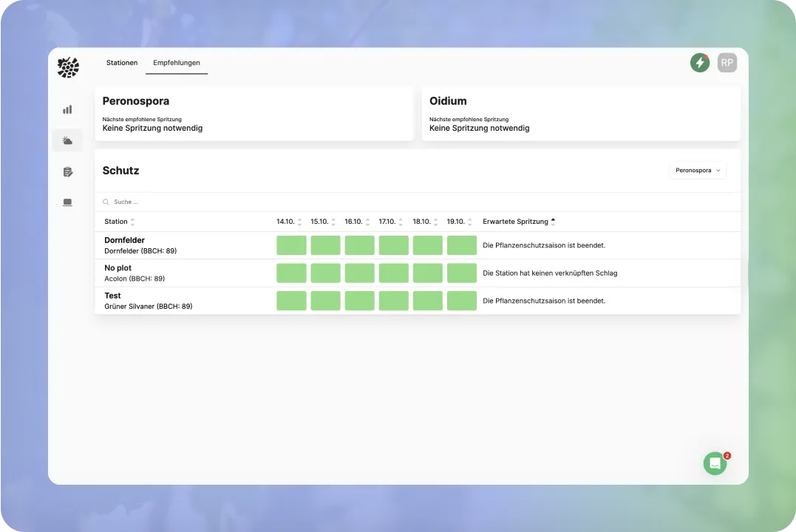The image size is (796, 532).
Task: Select the weather cloud sidebar icon
Action: 67,140
